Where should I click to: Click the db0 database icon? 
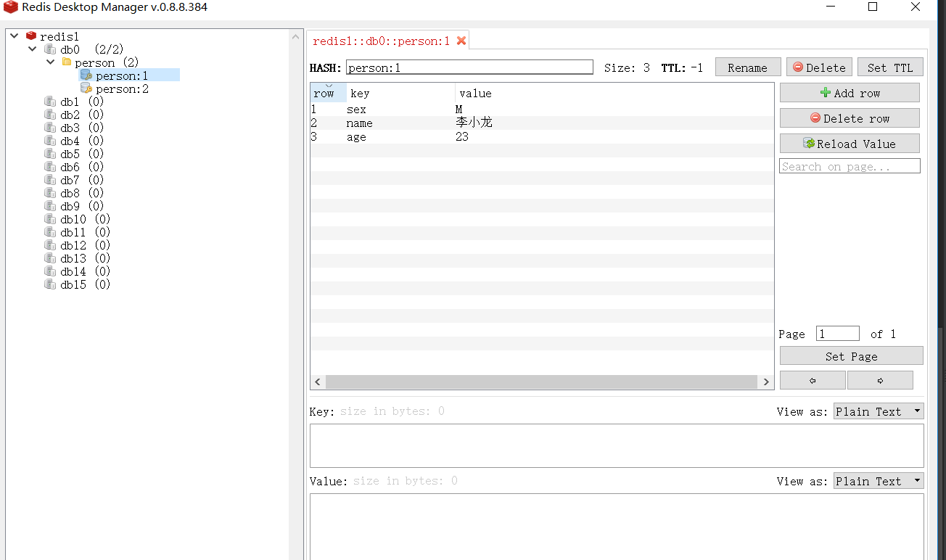[50, 49]
